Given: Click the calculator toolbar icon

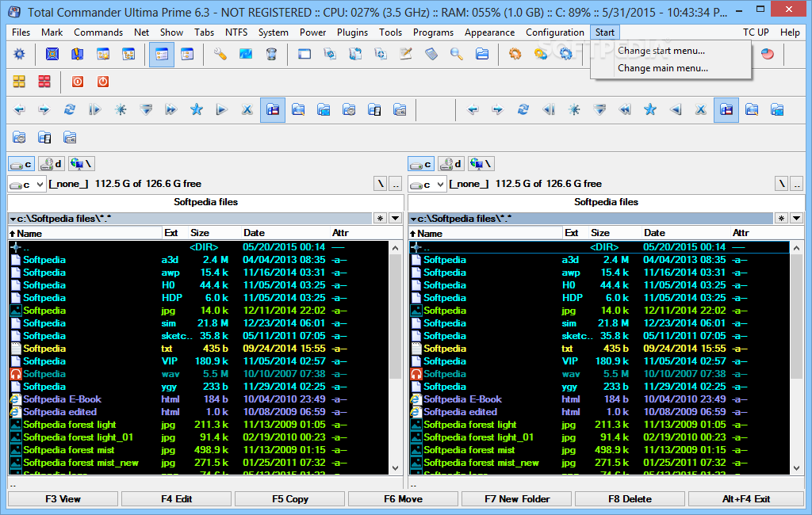Looking at the screenshot, I should point(431,54).
